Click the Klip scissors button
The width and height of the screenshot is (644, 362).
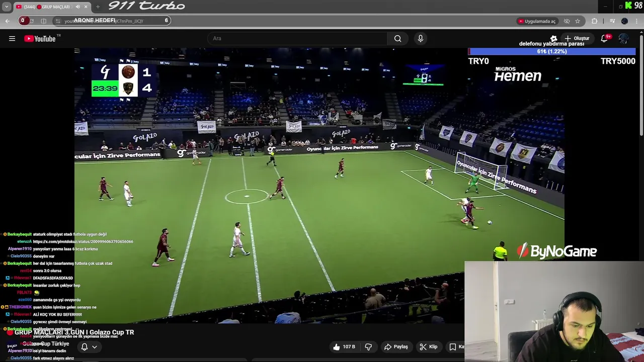point(429,346)
